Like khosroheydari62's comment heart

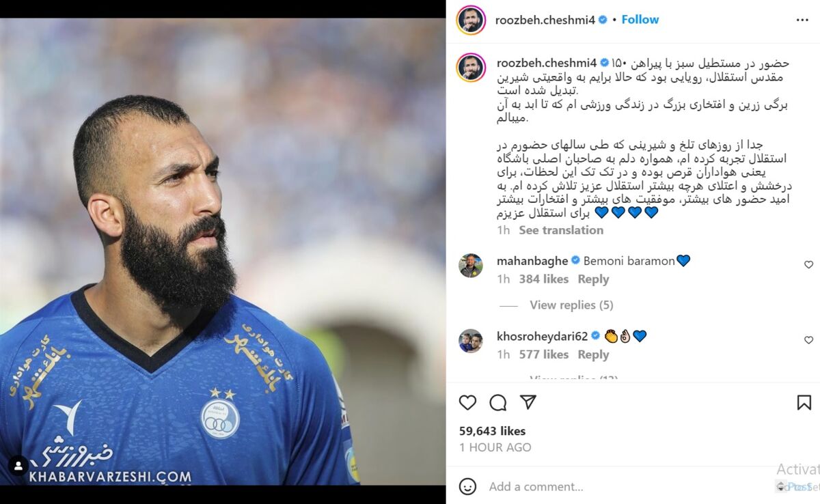pos(808,340)
